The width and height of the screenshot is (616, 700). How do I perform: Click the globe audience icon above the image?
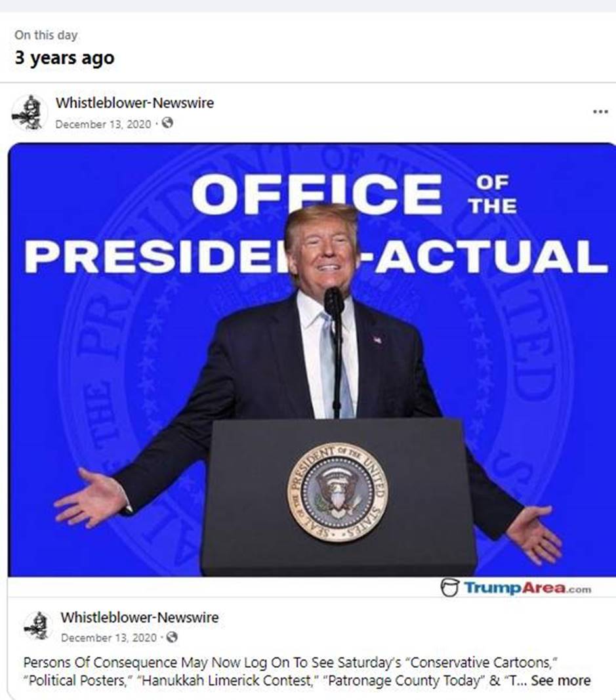point(167,123)
